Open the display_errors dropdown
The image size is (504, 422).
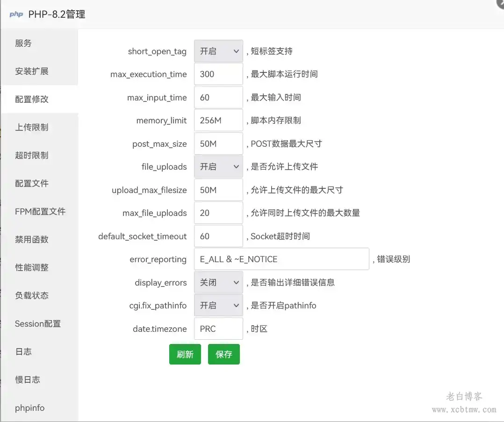[218, 282]
